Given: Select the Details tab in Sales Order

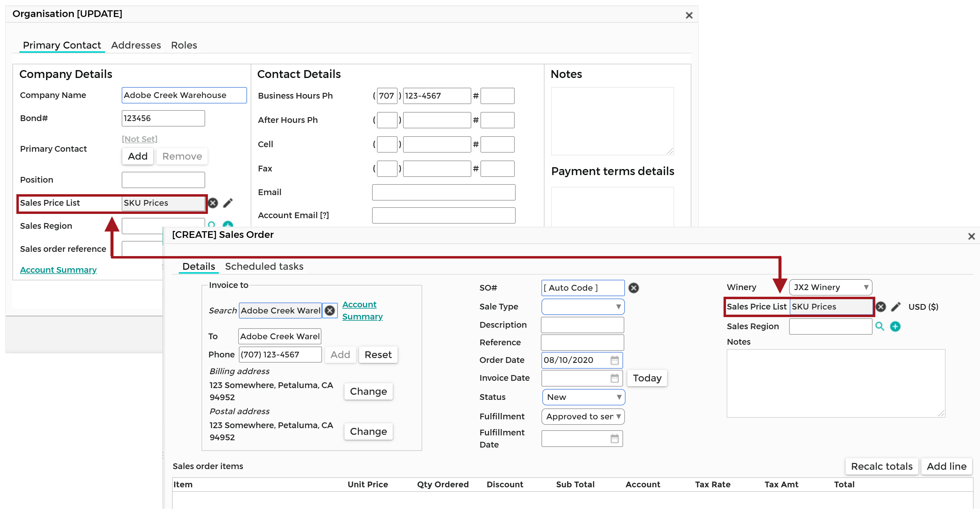Looking at the screenshot, I should point(198,266).
